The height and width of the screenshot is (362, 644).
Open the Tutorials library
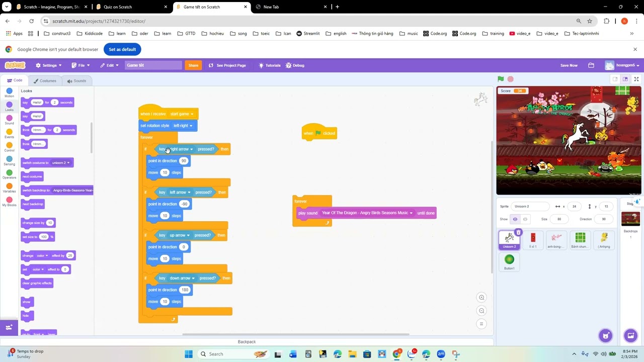[x=269, y=65]
